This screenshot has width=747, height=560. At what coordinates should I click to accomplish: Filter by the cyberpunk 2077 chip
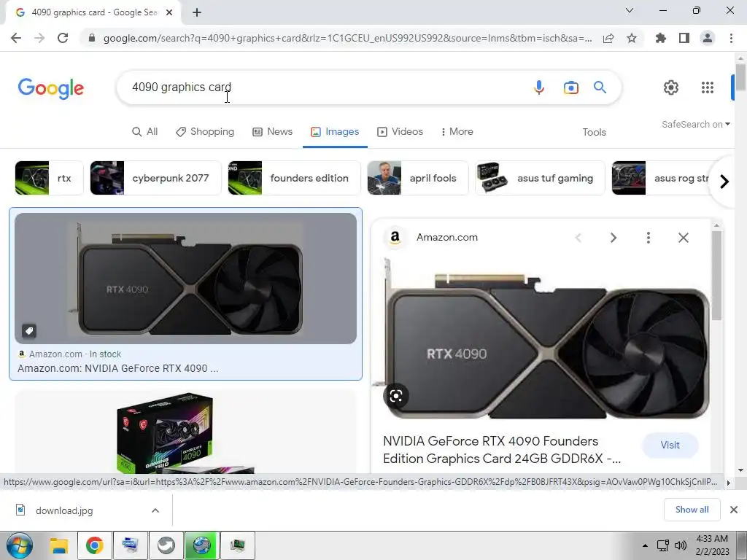click(156, 178)
